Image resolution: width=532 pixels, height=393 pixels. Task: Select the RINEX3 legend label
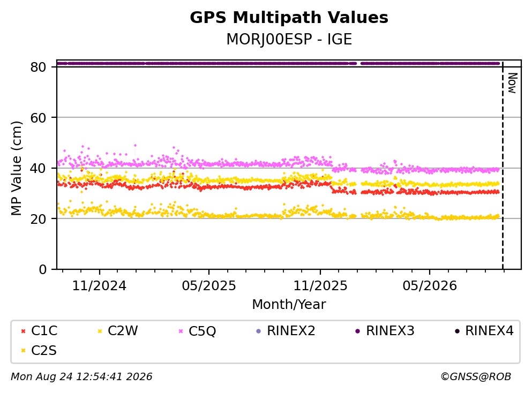click(x=390, y=331)
